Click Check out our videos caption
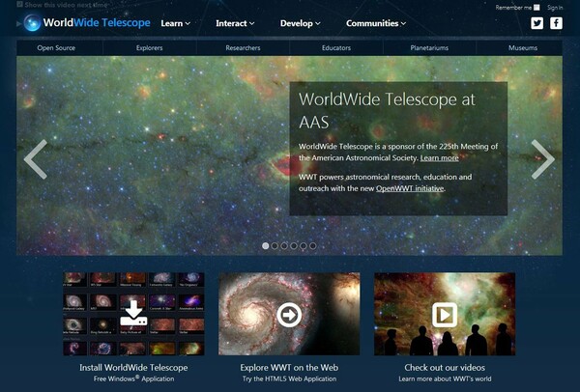Image resolution: width=580 pixels, height=392 pixels. (x=445, y=368)
